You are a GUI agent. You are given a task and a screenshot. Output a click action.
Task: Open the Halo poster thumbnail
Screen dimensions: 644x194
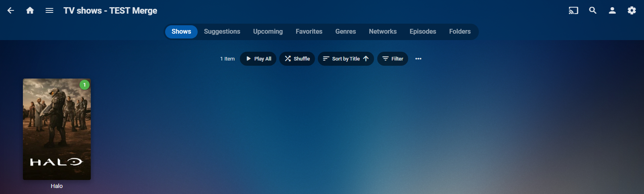pos(57,129)
